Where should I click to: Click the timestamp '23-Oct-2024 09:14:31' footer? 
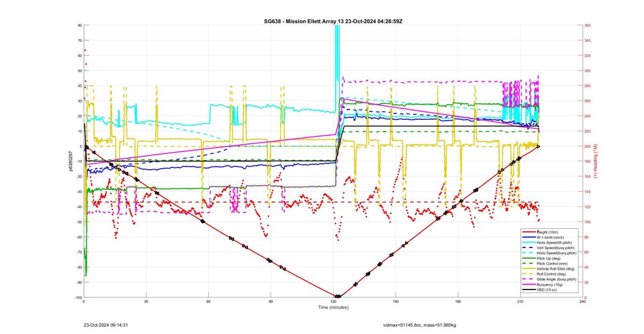point(106,325)
